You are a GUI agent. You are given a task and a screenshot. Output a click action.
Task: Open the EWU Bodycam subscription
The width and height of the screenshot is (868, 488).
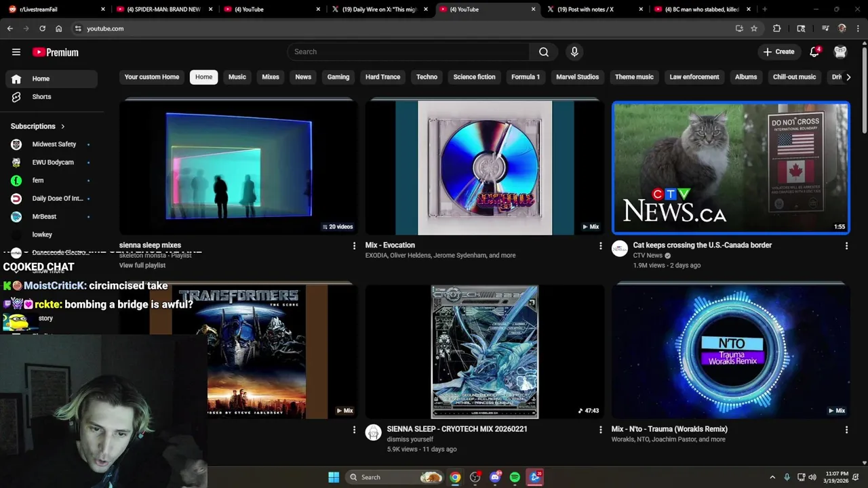click(x=52, y=163)
